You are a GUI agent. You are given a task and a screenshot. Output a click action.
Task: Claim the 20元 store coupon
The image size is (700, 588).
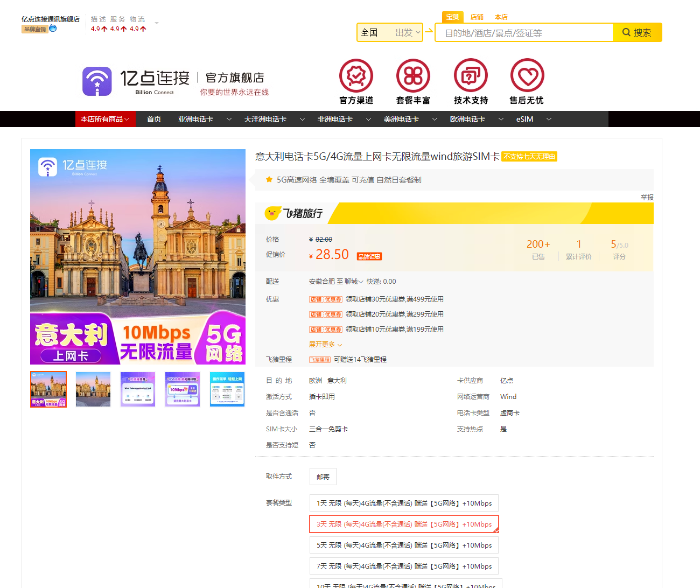click(x=376, y=314)
